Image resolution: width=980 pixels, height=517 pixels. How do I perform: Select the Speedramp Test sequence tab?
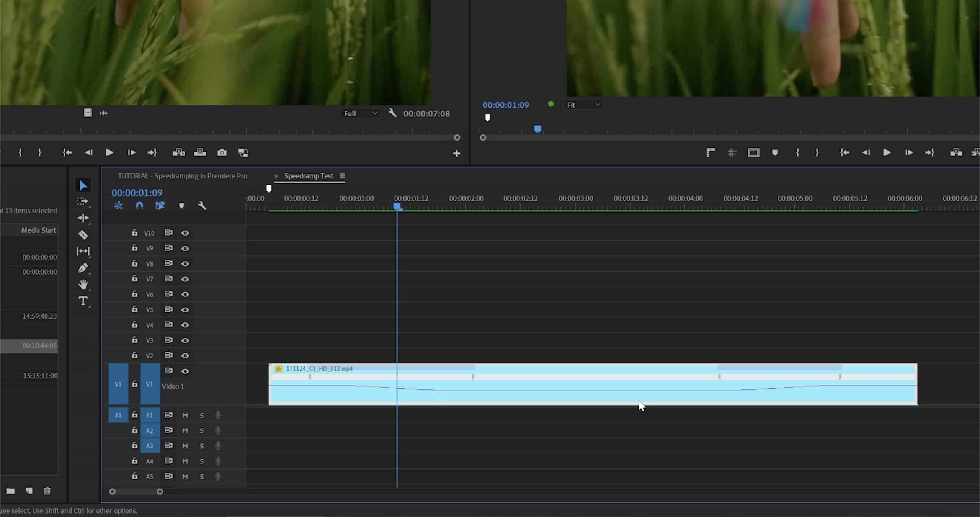click(309, 176)
